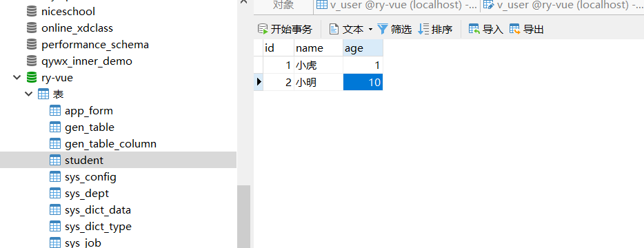Select the sys_config table name

tap(90, 177)
